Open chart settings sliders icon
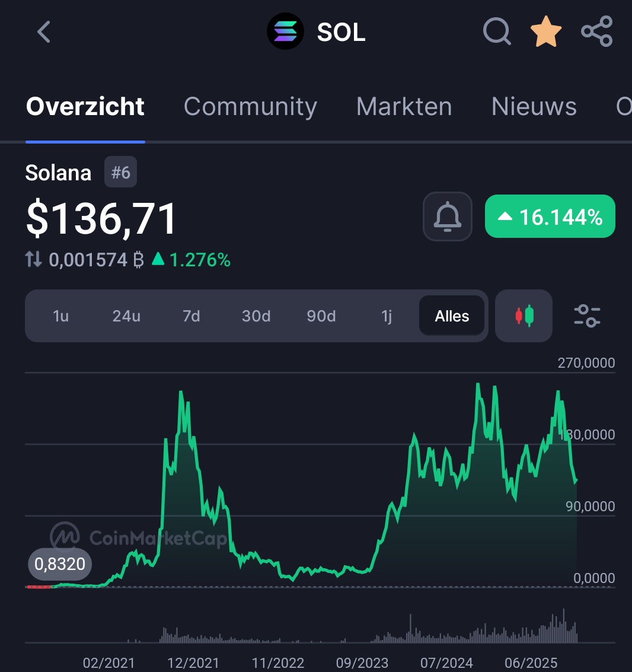This screenshot has width=632, height=672. click(587, 316)
